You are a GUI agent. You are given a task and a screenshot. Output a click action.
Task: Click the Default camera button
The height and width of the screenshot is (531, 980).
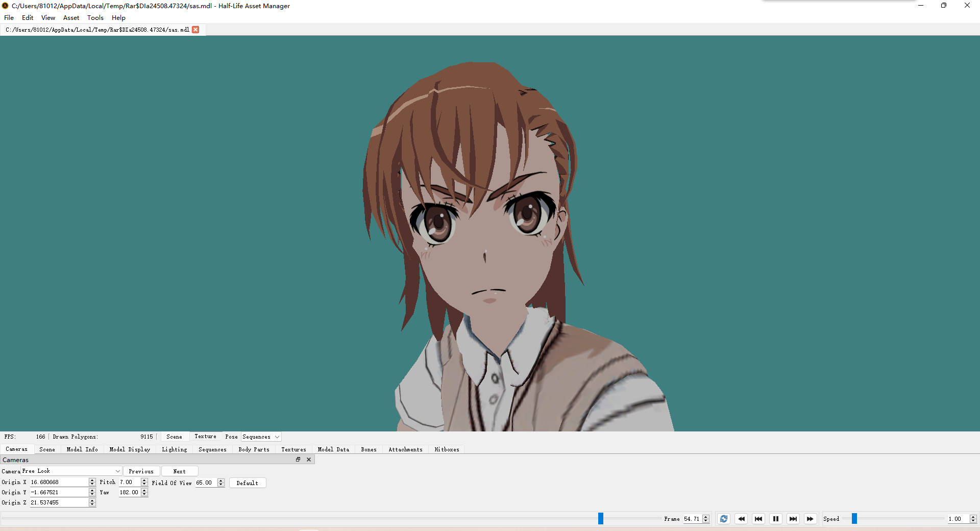[248, 482]
